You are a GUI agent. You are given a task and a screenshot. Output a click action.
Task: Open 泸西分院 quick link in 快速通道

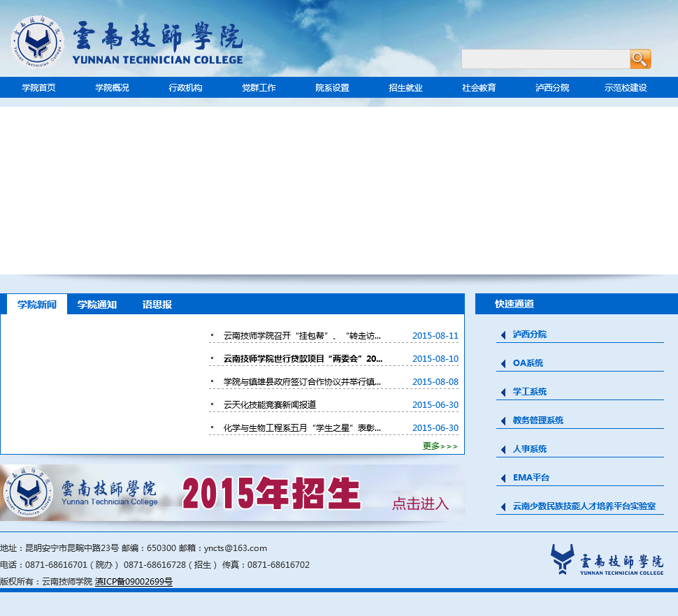coord(530,335)
